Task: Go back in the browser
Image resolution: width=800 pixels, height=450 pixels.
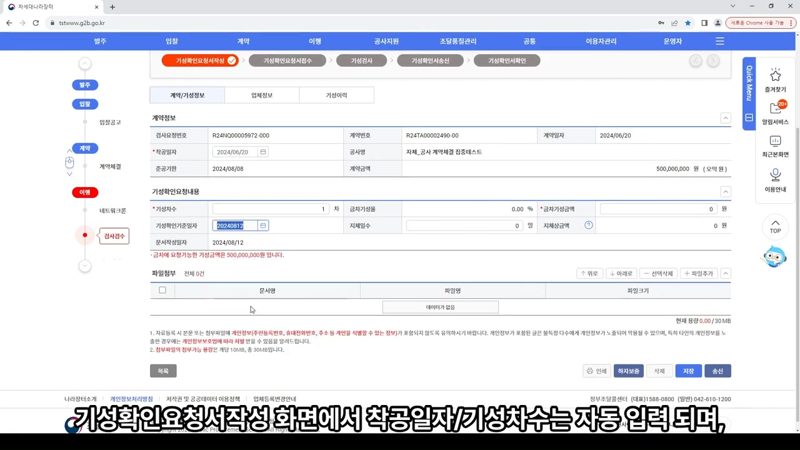Action: point(9,23)
